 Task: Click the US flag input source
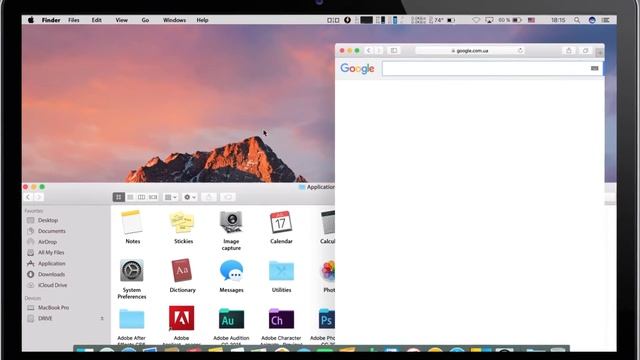pyautogui.click(x=531, y=20)
